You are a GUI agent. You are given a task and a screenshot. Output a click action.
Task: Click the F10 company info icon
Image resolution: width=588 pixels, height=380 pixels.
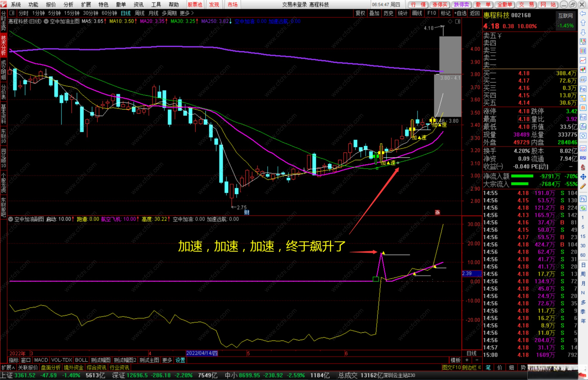click(583, 89)
